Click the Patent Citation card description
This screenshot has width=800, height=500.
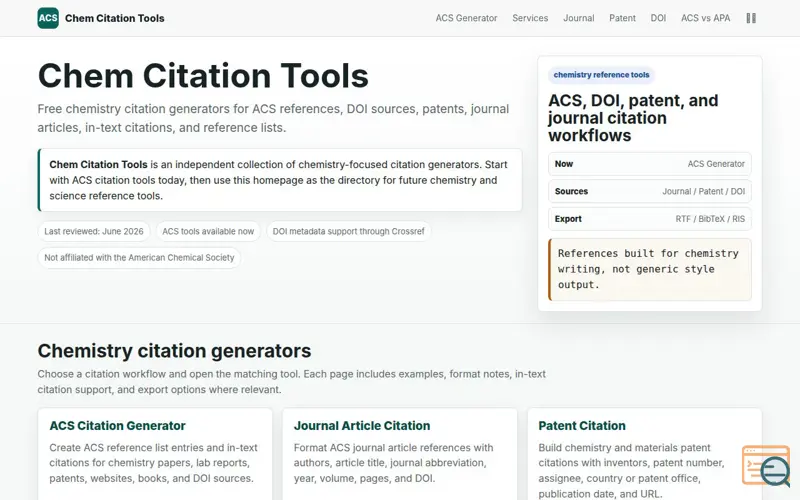[x=631, y=470]
